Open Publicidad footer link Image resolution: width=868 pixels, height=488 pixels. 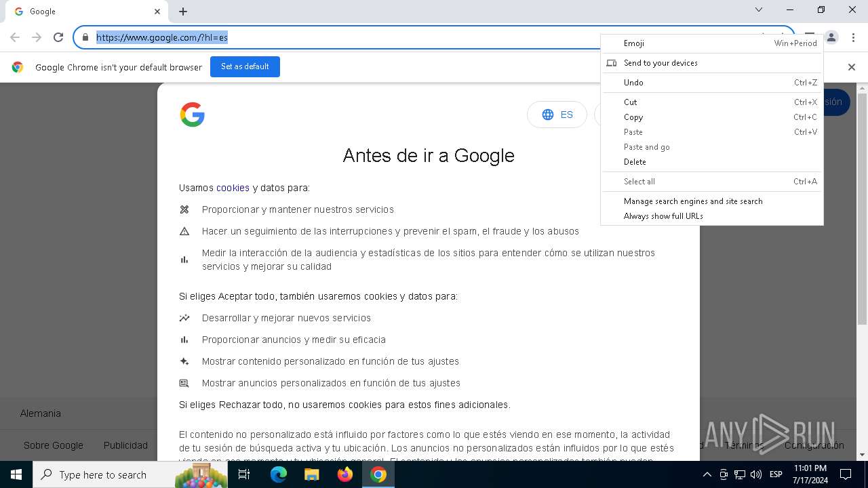tap(125, 445)
